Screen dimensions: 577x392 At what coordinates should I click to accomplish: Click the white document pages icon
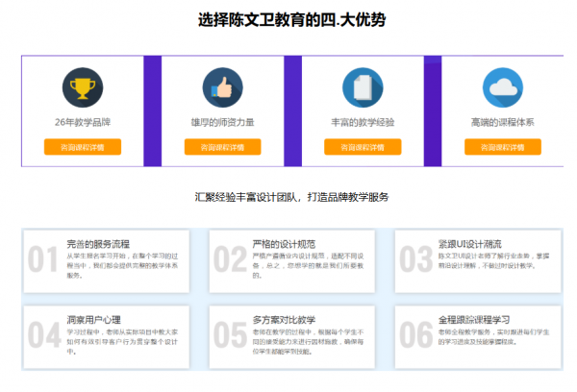362,87
